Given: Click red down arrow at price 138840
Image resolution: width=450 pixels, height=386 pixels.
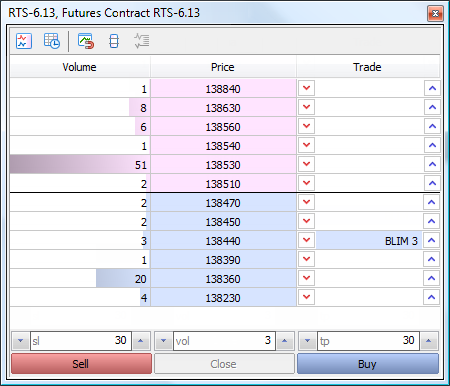Looking at the screenshot, I should click(306, 88).
